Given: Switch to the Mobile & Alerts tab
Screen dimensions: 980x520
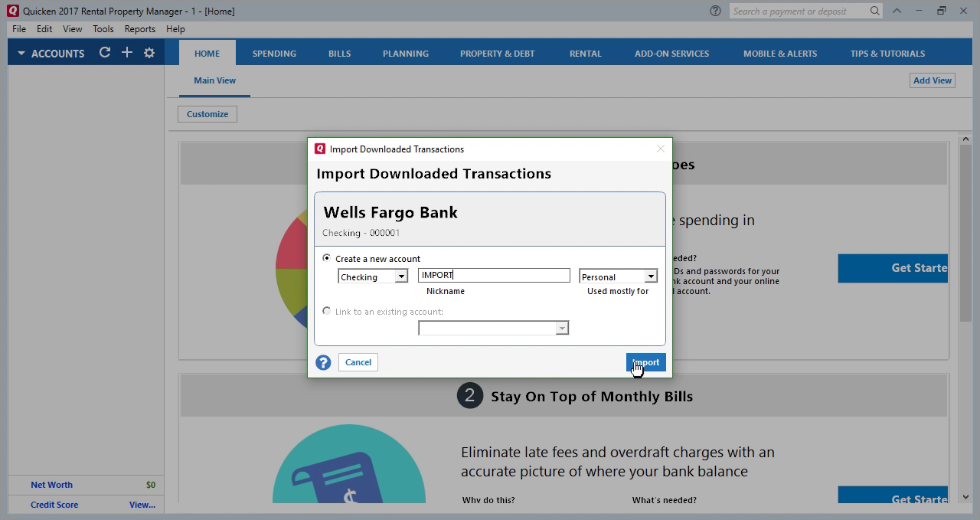Looking at the screenshot, I should pyautogui.click(x=780, y=53).
